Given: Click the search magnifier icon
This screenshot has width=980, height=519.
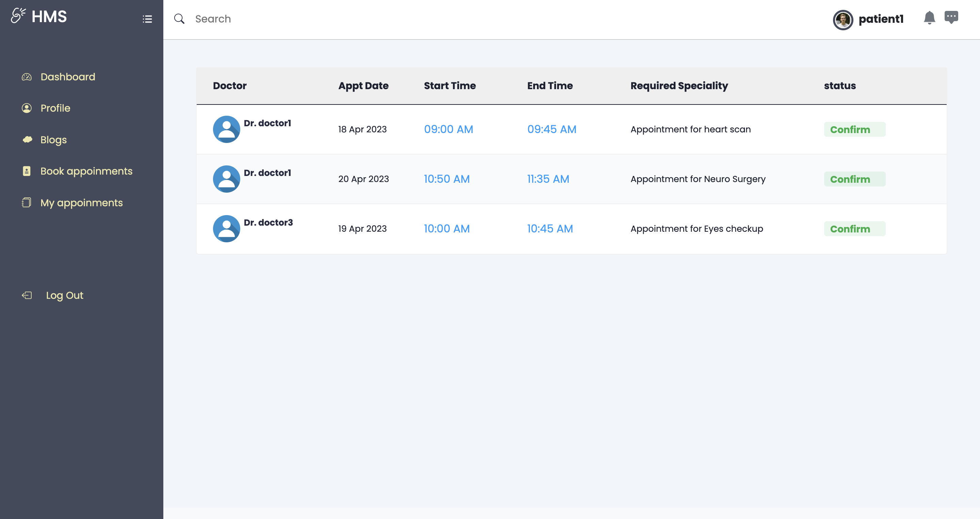Looking at the screenshot, I should [x=179, y=19].
